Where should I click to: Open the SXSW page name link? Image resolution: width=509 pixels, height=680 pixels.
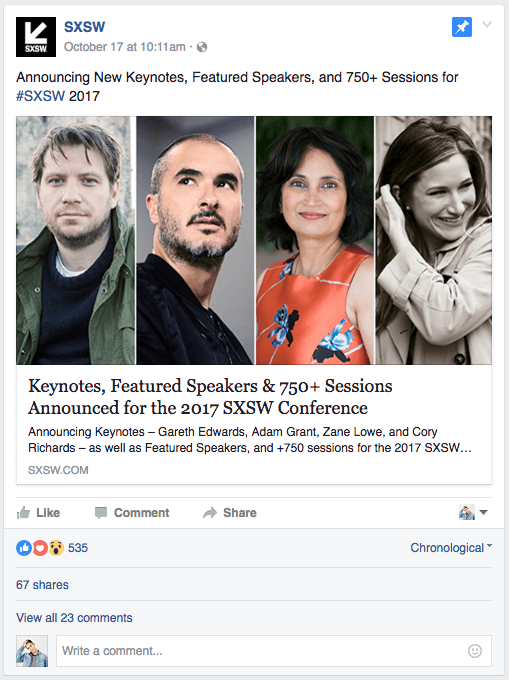click(85, 27)
